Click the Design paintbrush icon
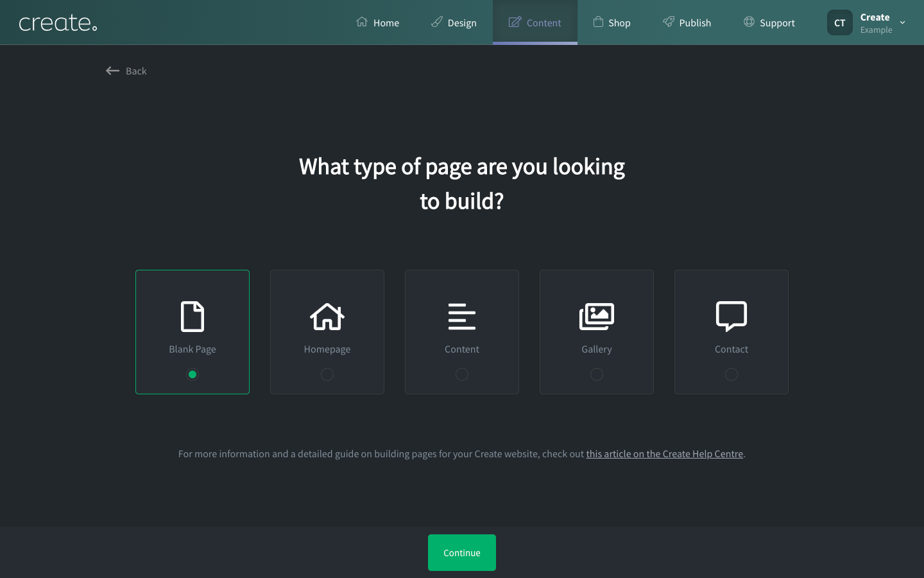 (437, 22)
